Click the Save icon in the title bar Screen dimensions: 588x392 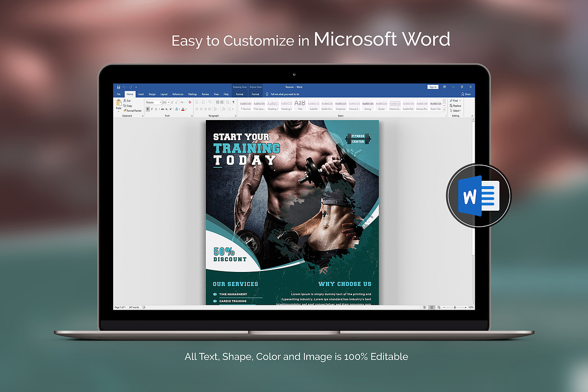pyautogui.click(x=119, y=87)
